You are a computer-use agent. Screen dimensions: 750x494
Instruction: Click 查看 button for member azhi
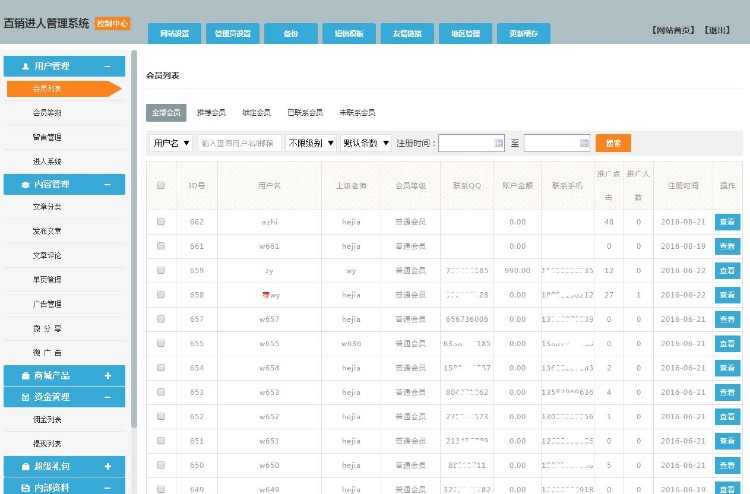[728, 222]
